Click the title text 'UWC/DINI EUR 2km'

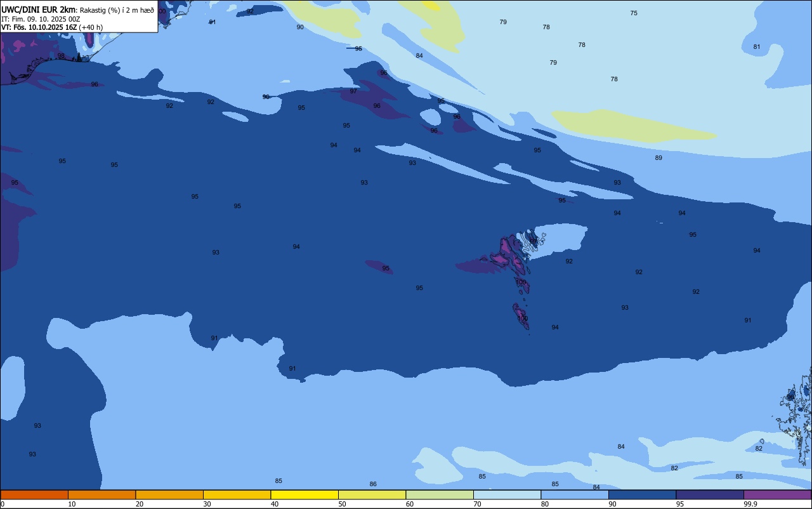point(39,10)
